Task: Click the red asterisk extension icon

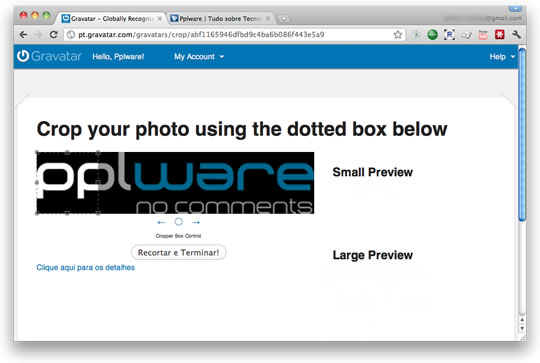Action: coord(500,34)
